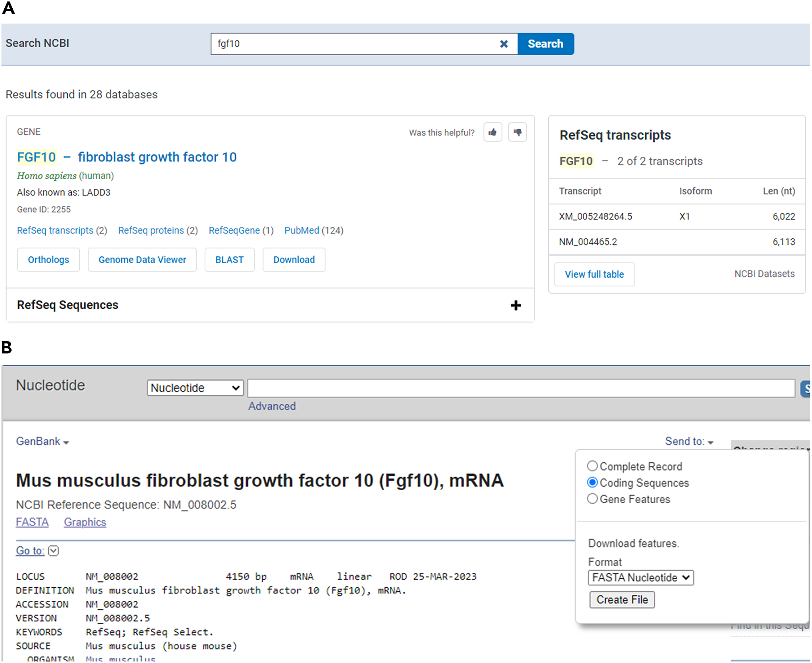
Task: Select transcript NM_004465.2 row
Action: click(x=677, y=242)
